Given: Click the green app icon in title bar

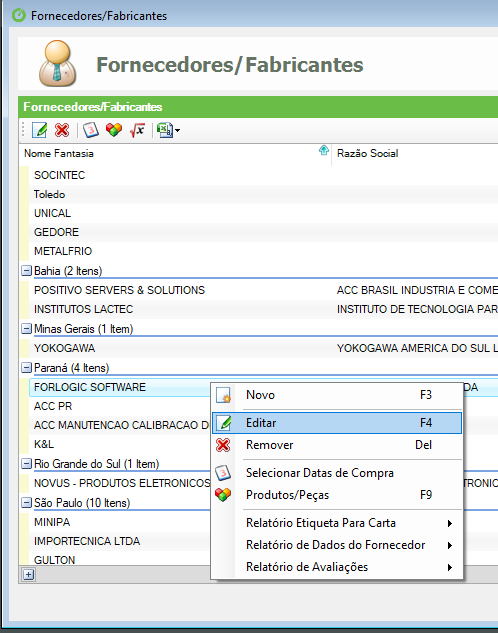Looking at the screenshot, I should tap(19, 16).
